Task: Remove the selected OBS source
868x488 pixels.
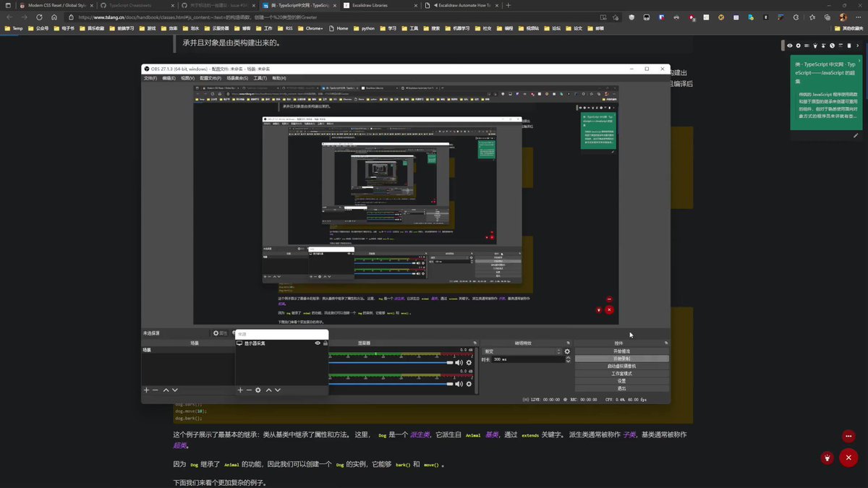Action: [249, 390]
